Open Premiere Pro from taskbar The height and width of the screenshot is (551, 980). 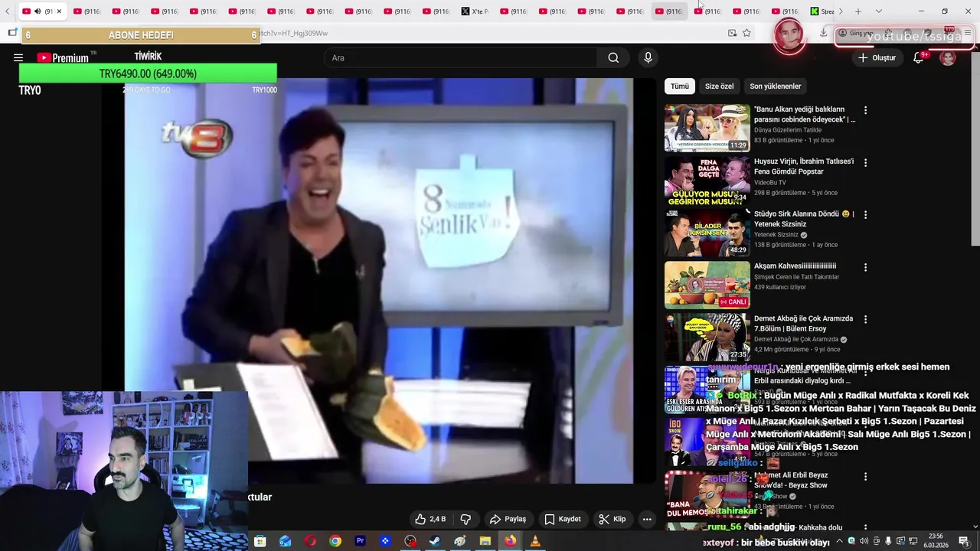pyautogui.click(x=360, y=541)
